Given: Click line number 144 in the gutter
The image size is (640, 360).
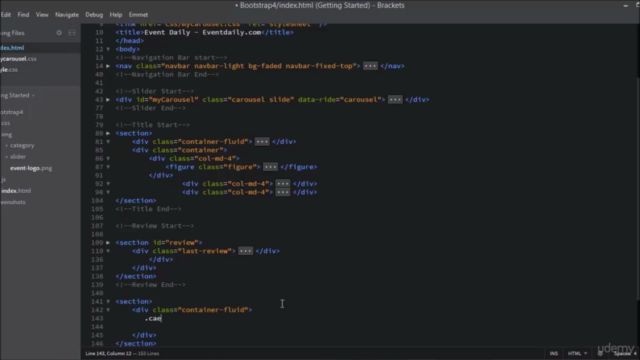Looking at the screenshot, I should click(98, 327).
